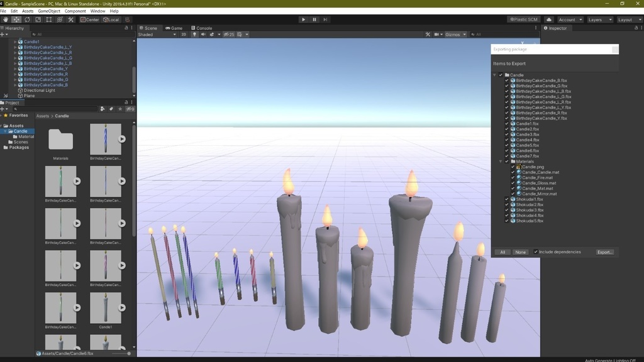Expand BirthdayCakeCandle_B in Hierarchy
This screenshot has width=644, height=362.
pos(15,85)
